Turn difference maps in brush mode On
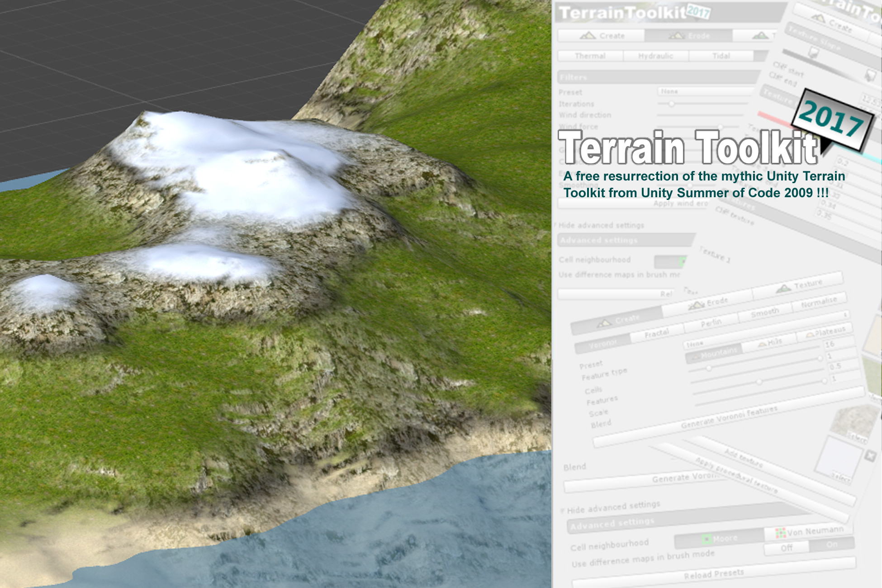The image size is (882, 588). point(831,544)
